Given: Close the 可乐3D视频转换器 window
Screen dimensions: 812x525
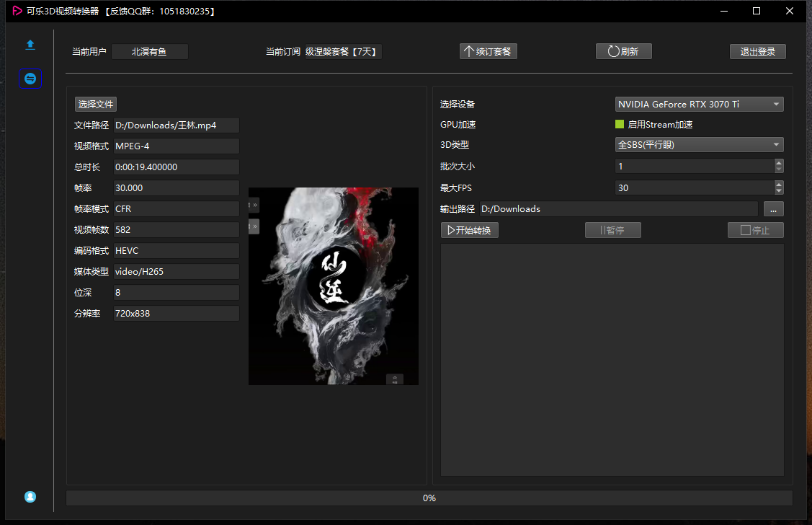Looking at the screenshot, I should click(789, 11).
